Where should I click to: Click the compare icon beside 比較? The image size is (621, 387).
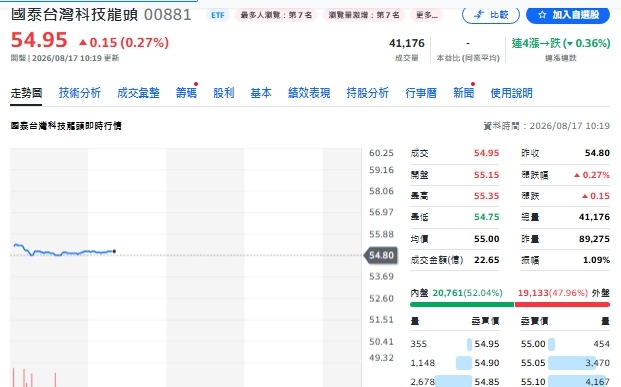[479, 15]
